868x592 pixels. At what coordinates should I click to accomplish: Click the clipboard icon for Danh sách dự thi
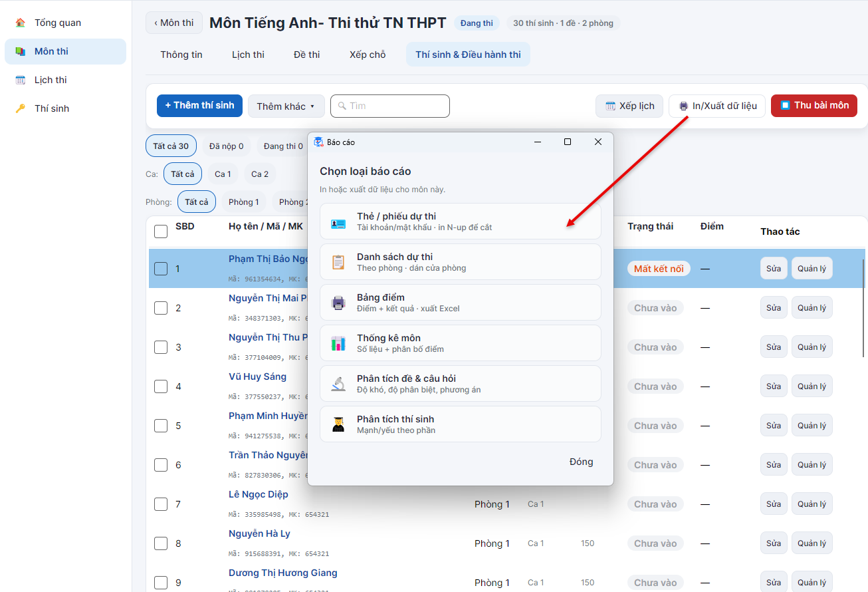click(338, 263)
